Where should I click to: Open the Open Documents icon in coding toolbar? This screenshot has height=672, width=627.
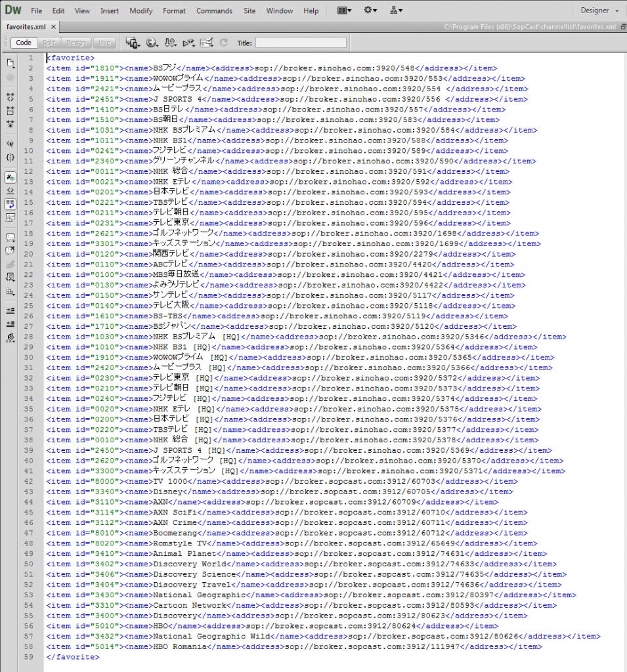(x=11, y=63)
